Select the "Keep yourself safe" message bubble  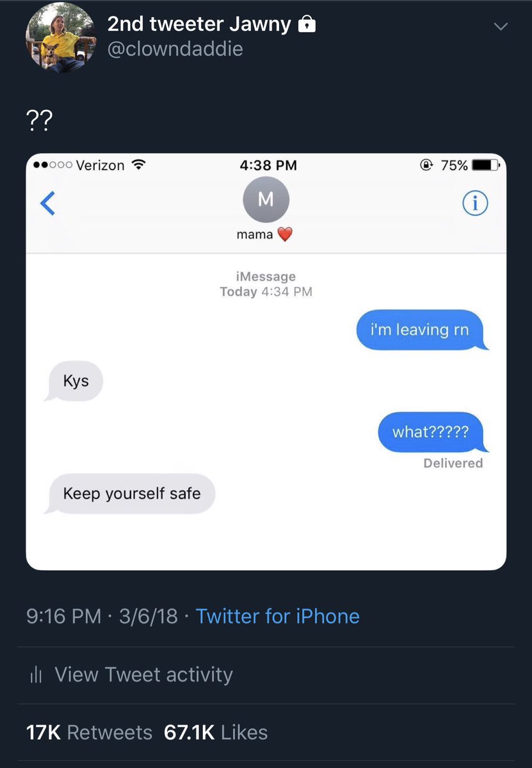click(x=130, y=494)
